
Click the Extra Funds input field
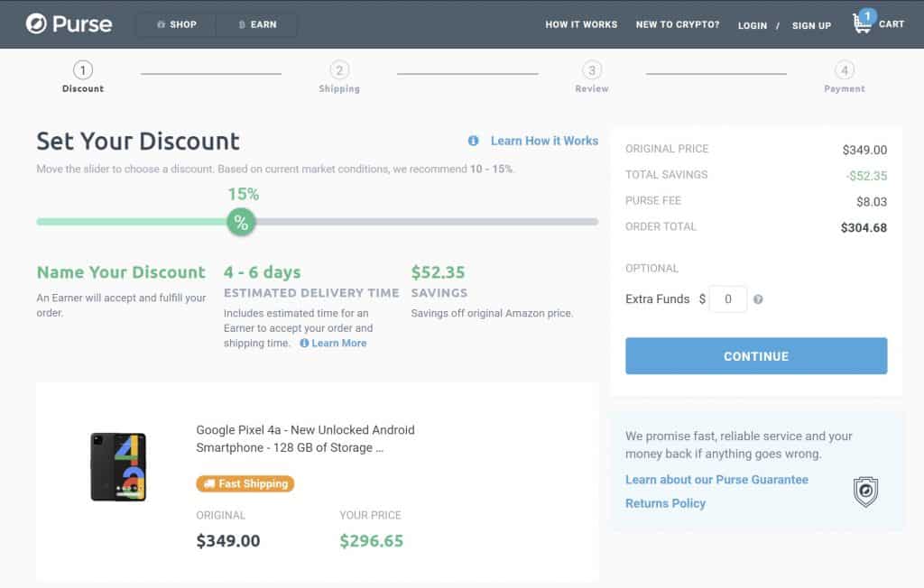(x=728, y=299)
